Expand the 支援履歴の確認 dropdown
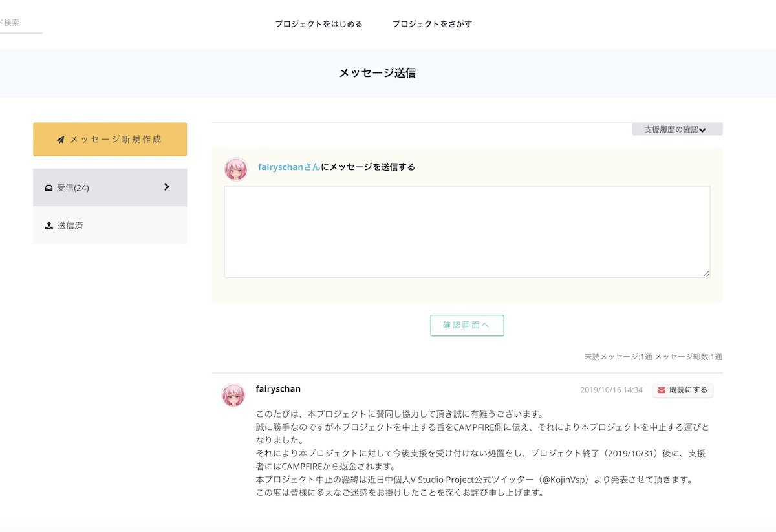Viewport: 776px width, 532px height. coord(677,129)
